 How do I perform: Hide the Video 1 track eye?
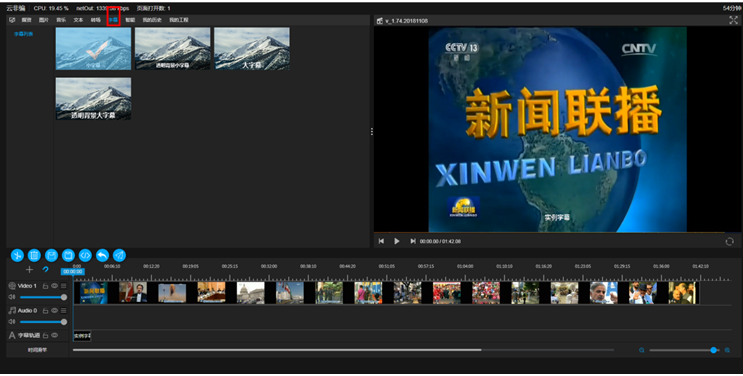[54, 286]
